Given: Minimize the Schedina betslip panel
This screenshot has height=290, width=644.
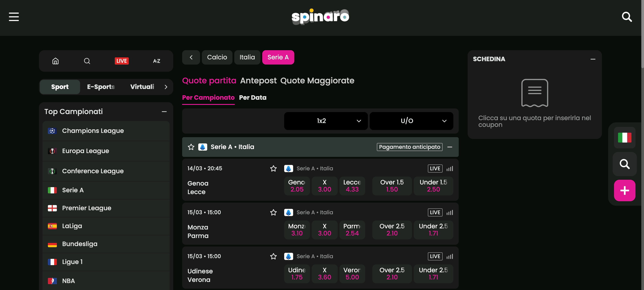Looking at the screenshot, I should click(x=593, y=59).
